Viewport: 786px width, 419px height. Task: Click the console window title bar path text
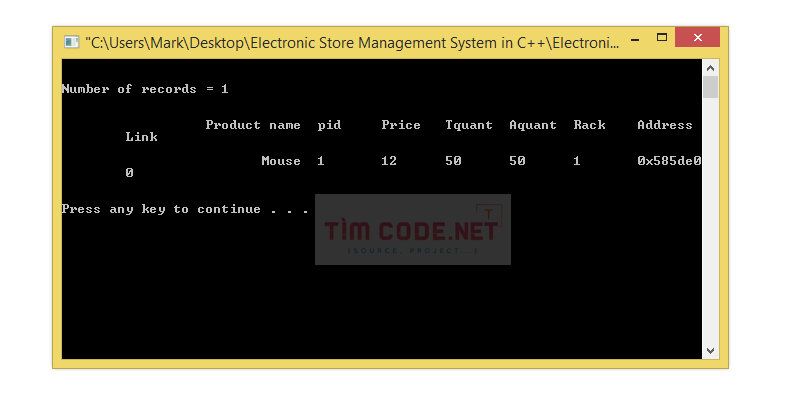[x=352, y=43]
